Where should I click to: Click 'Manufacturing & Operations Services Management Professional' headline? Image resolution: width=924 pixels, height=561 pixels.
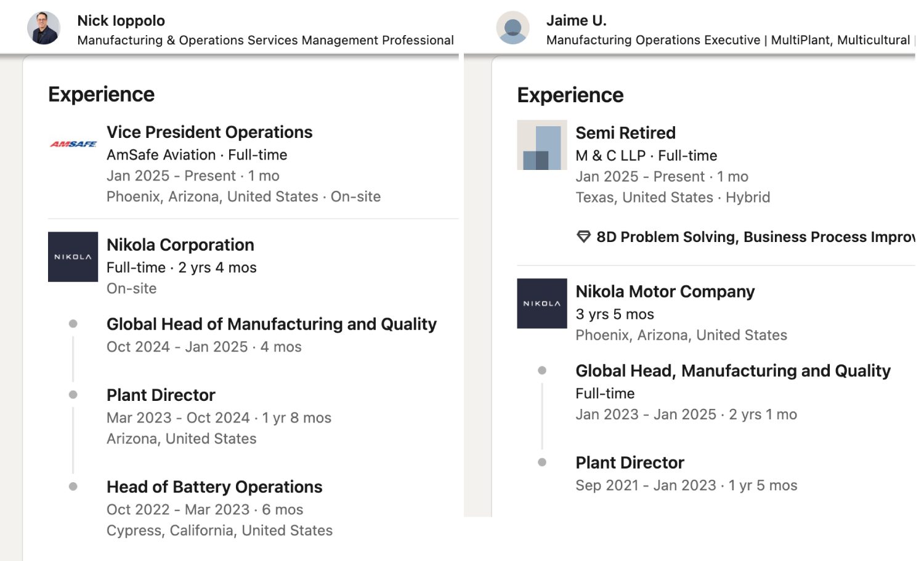click(265, 40)
